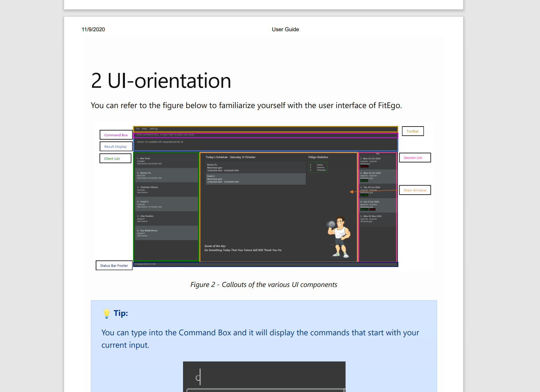Click the Bernice Yu Machoman gym schedule card
This screenshot has height=392, width=540.
[x=256, y=167]
